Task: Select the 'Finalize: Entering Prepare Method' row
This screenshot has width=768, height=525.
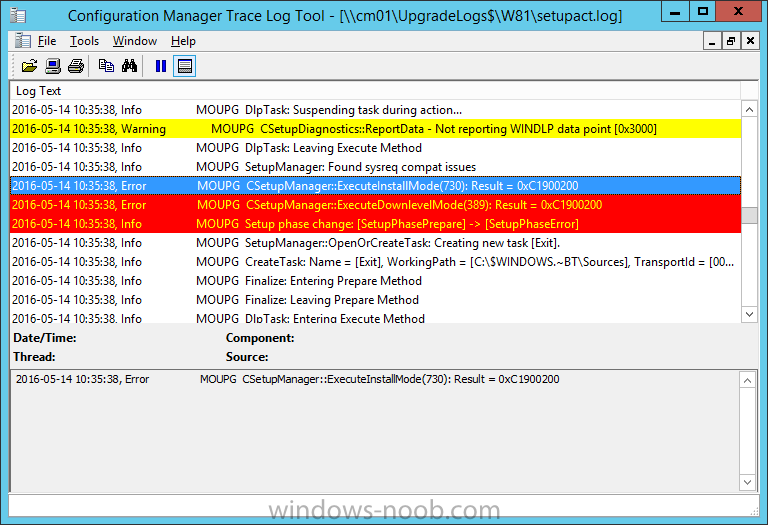Action: tap(375, 281)
